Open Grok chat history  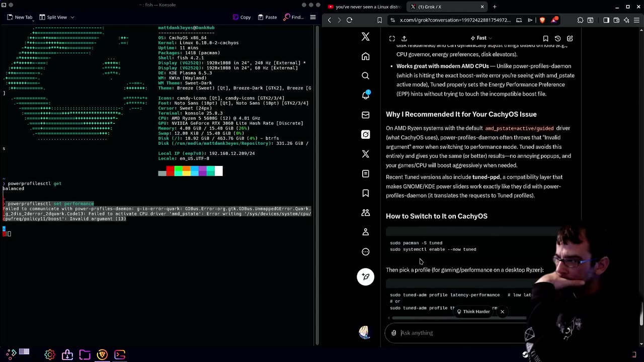click(557, 38)
